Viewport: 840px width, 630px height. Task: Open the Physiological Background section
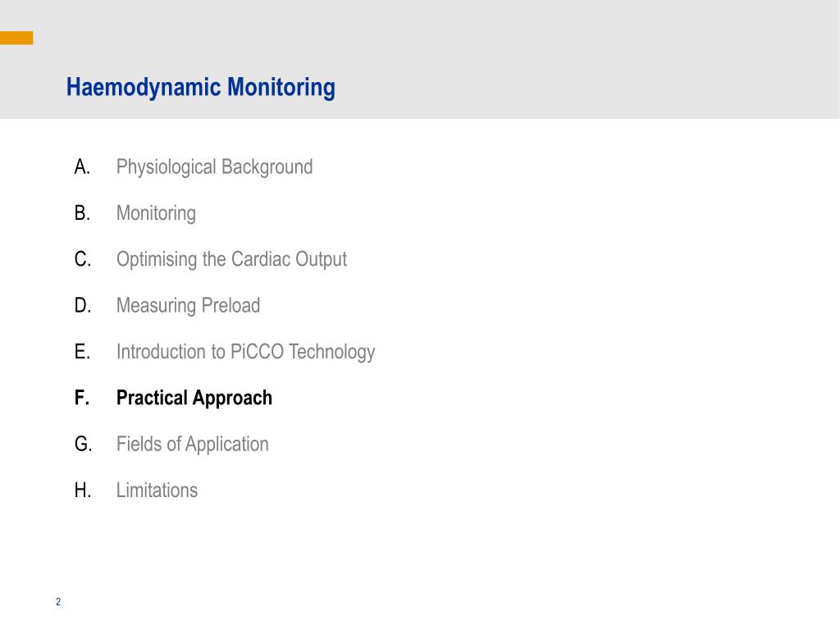point(214,167)
